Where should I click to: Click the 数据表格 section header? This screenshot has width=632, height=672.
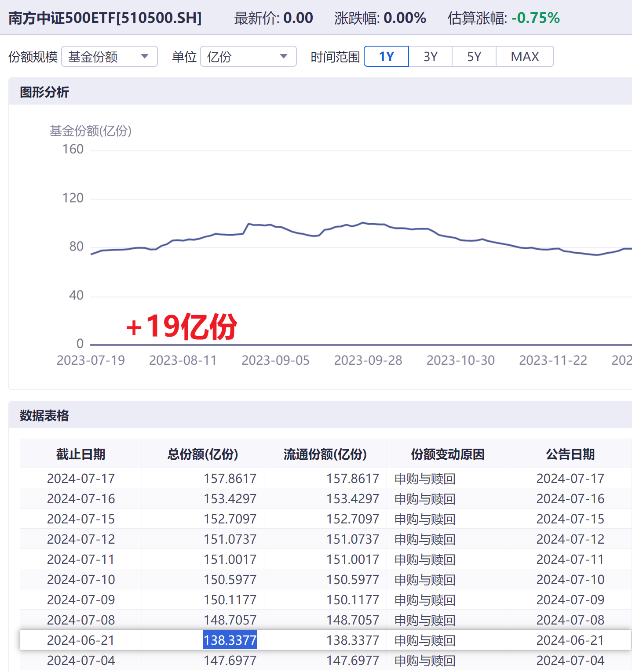pyautogui.click(x=44, y=416)
